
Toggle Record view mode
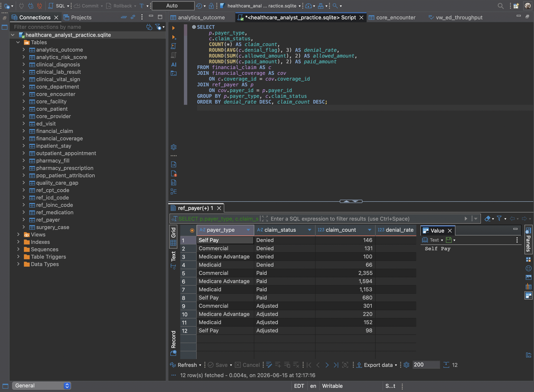pos(174,343)
